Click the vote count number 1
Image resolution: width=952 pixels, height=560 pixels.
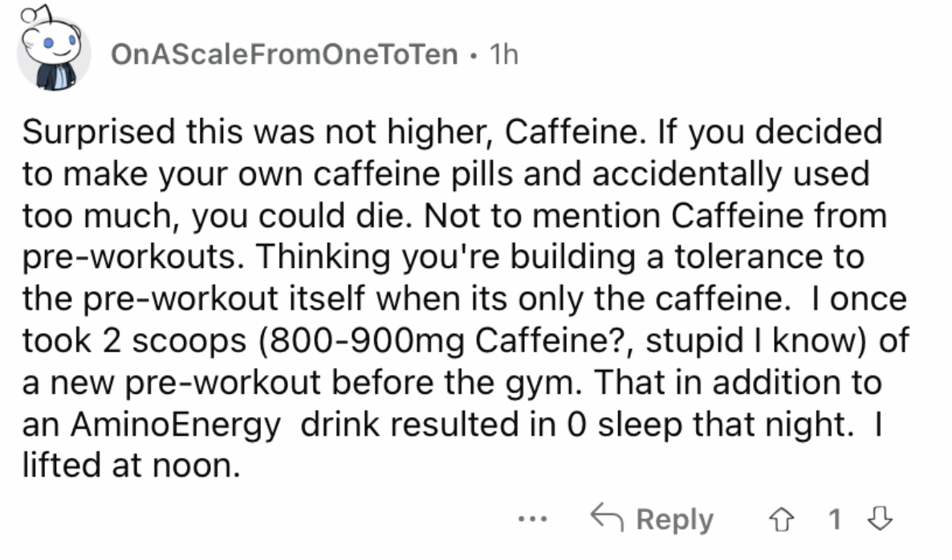[x=835, y=519]
